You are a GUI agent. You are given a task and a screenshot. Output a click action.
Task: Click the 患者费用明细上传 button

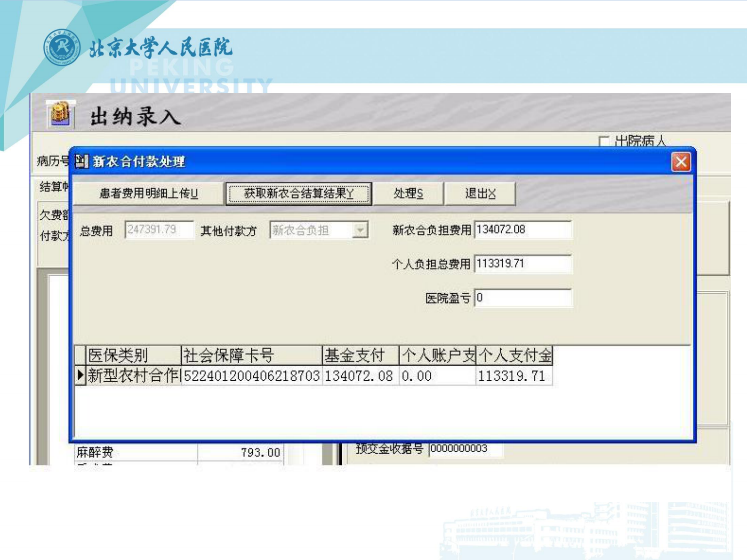(x=149, y=193)
